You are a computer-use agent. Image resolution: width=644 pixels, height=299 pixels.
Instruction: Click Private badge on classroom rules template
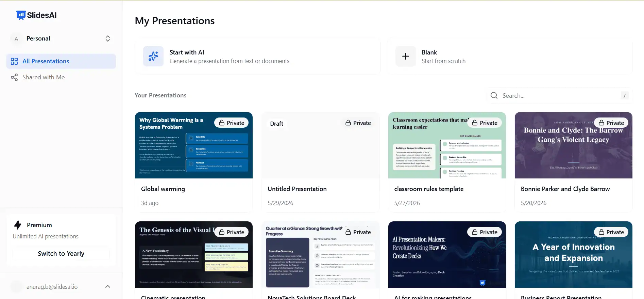485,123
